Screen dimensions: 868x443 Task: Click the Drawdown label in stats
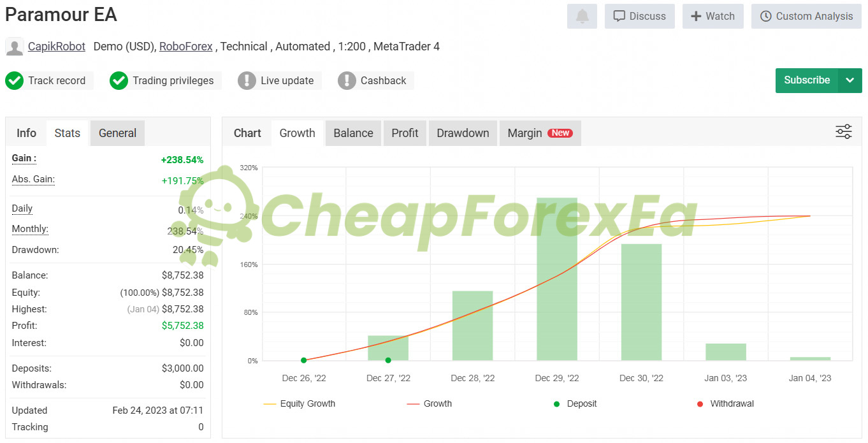36,250
